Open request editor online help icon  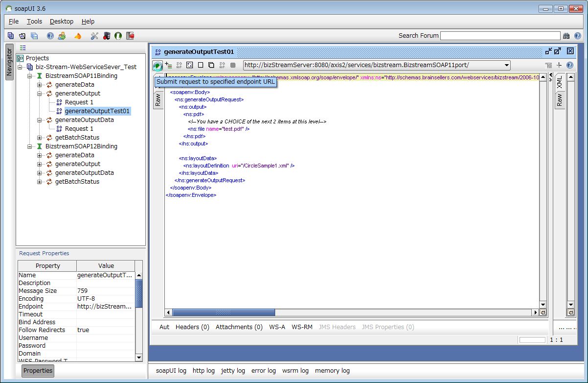(569, 65)
